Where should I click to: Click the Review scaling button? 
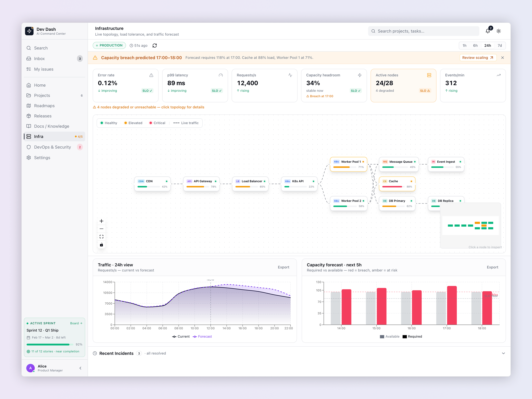coord(478,58)
